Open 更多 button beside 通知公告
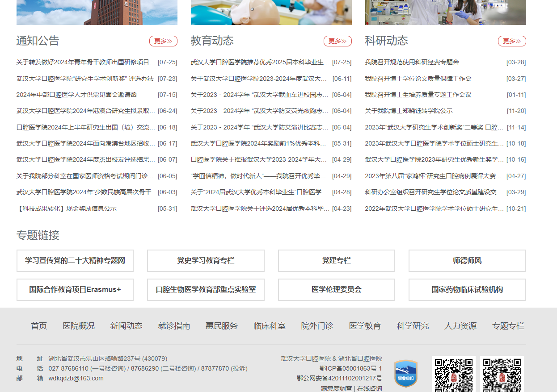This screenshot has height=392, width=557. (x=163, y=41)
